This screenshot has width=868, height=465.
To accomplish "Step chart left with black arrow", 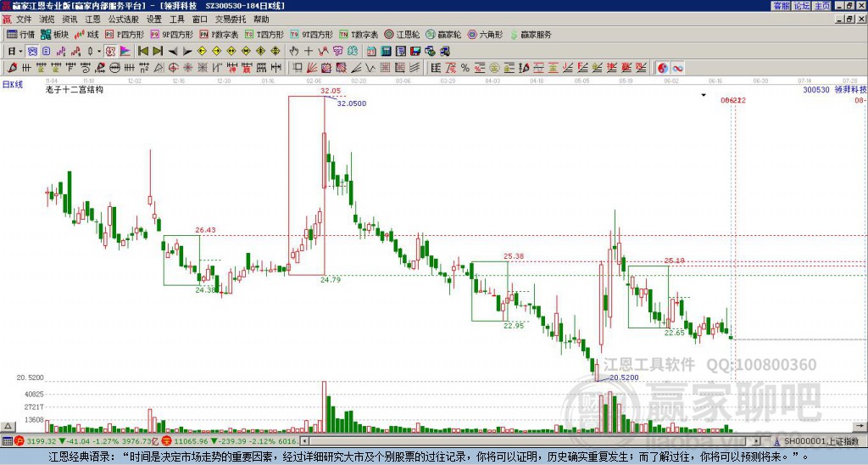I will [173, 52].
